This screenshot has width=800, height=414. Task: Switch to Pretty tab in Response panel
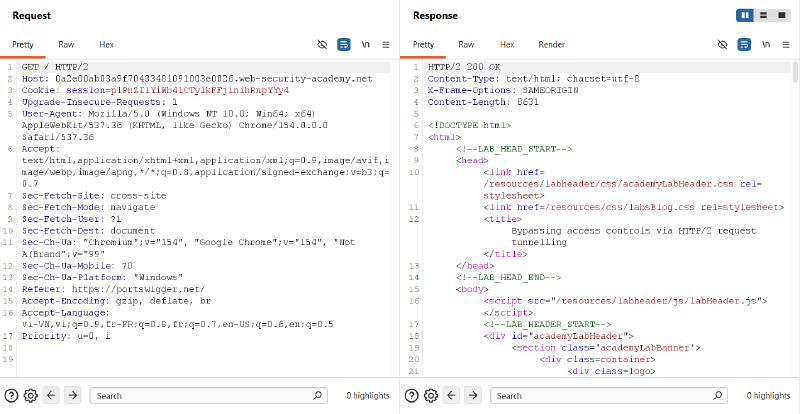(423, 45)
